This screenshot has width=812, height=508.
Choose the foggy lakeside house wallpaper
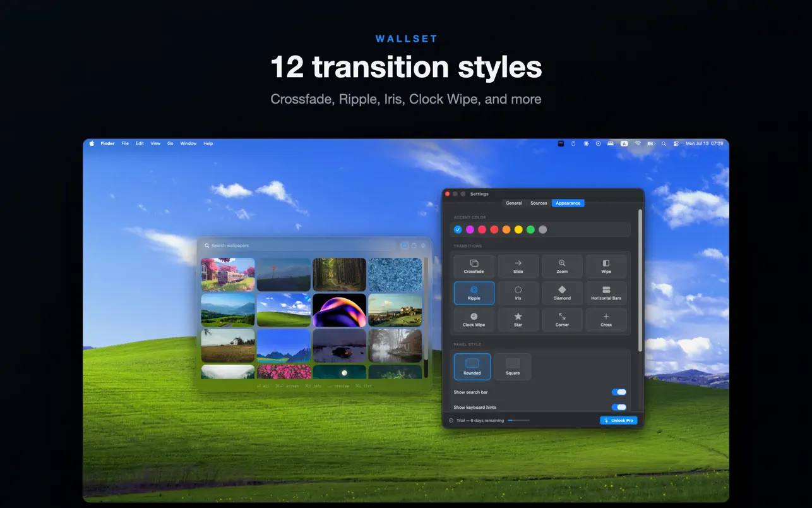(395, 346)
